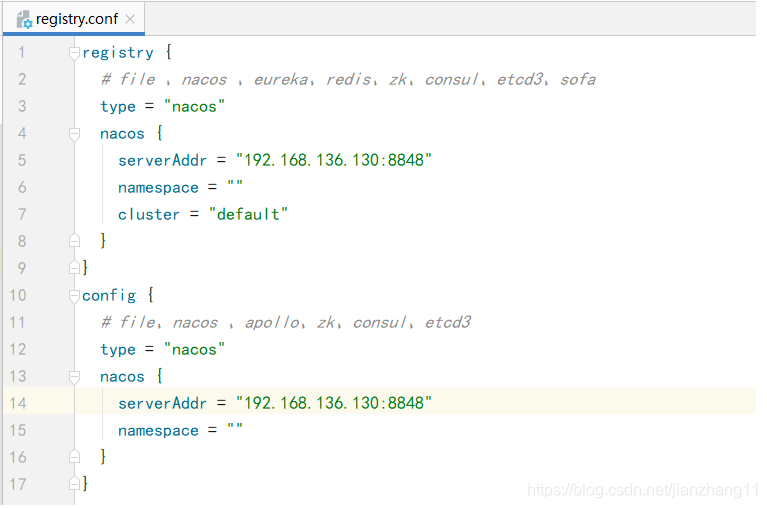
Task: Click the registry.conf file type icon
Action: tap(24, 20)
